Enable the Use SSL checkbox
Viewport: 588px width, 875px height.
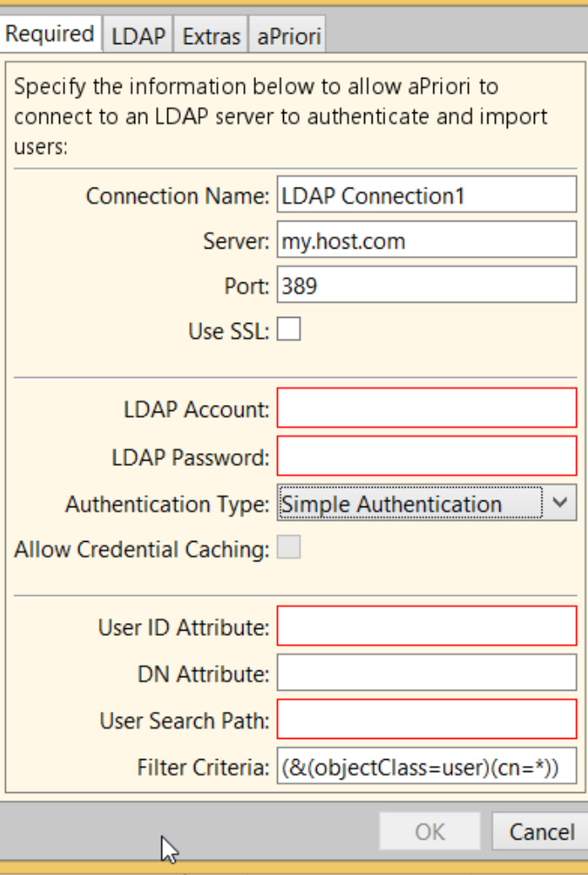click(289, 330)
